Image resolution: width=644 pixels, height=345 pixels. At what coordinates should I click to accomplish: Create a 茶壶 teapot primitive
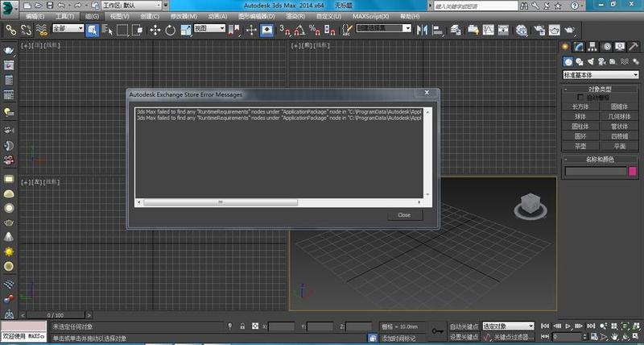click(580, 146)
